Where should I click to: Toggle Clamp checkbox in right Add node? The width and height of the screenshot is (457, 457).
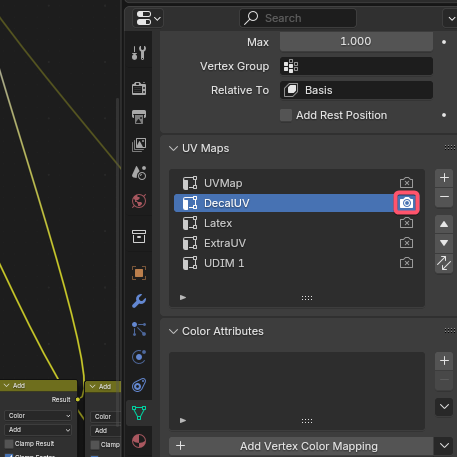pos(95,445)
